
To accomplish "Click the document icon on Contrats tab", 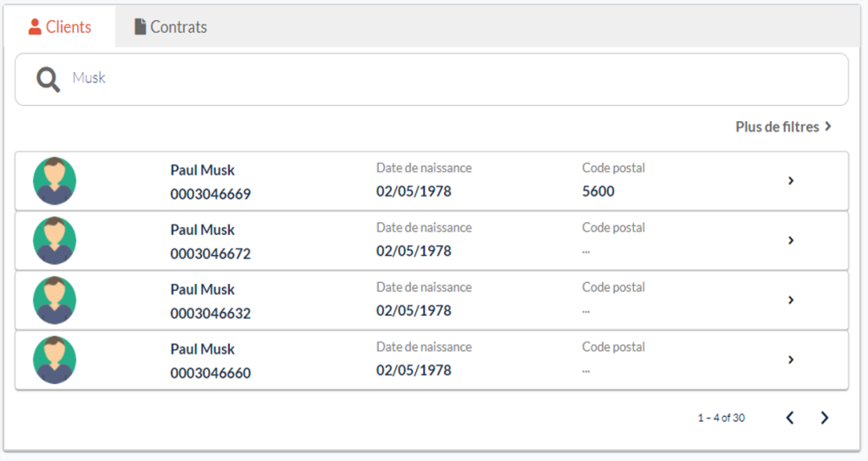I will click(140, 27).
